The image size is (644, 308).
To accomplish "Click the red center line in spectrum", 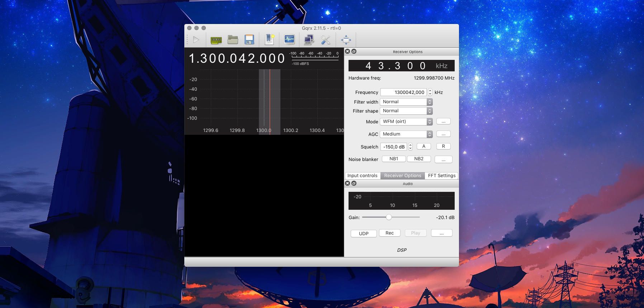I will (x=270, y=102).
